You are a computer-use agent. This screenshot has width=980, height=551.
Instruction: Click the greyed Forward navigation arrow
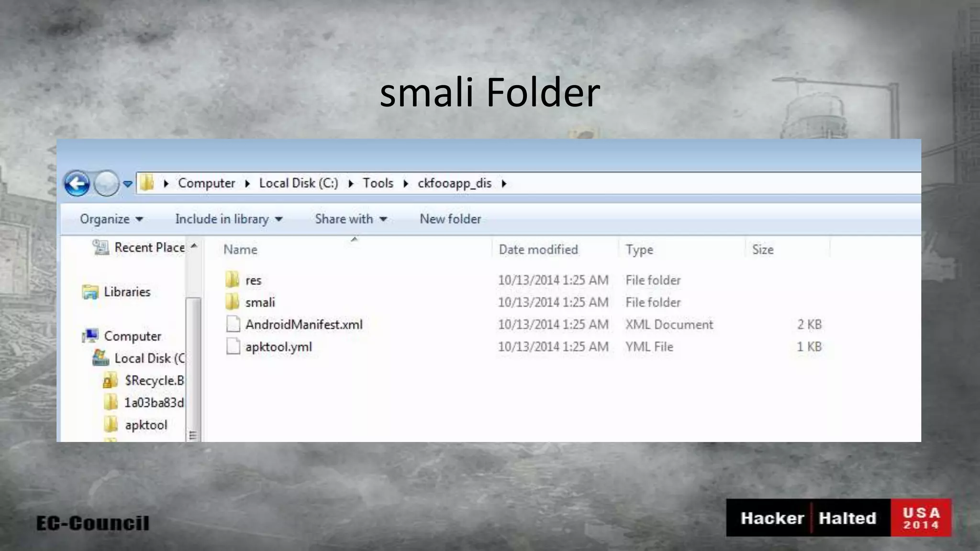coord(106,183)
